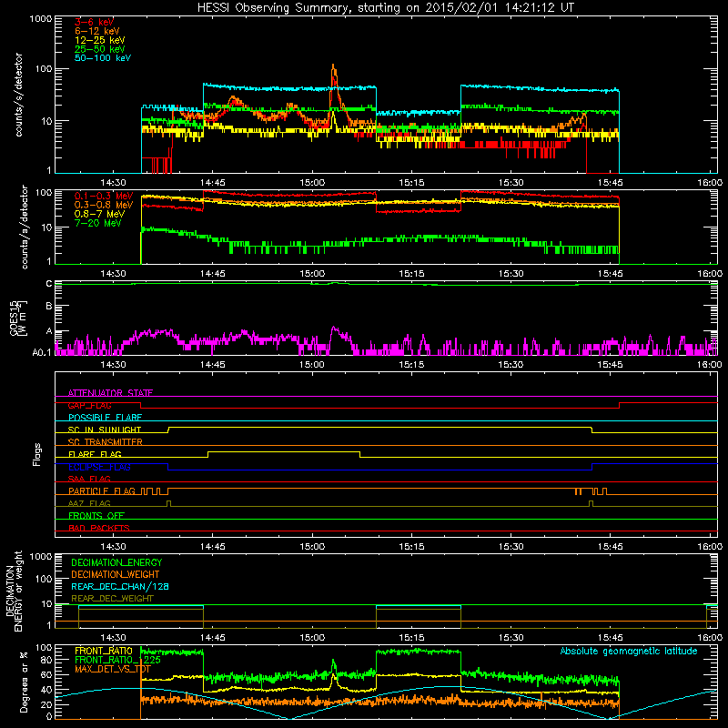Click the HESSI Observing Summary title text
The image size is (728, 728).
click(386, 7)
